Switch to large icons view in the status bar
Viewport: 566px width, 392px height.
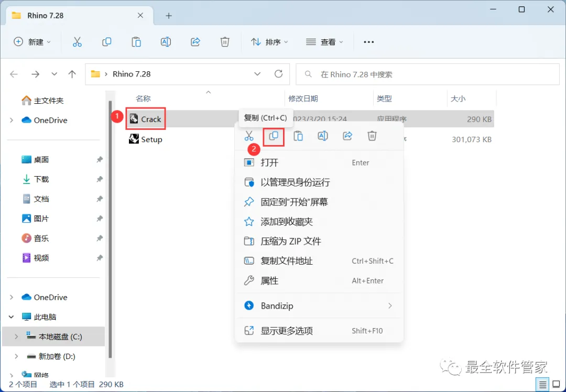coord(556,385)
